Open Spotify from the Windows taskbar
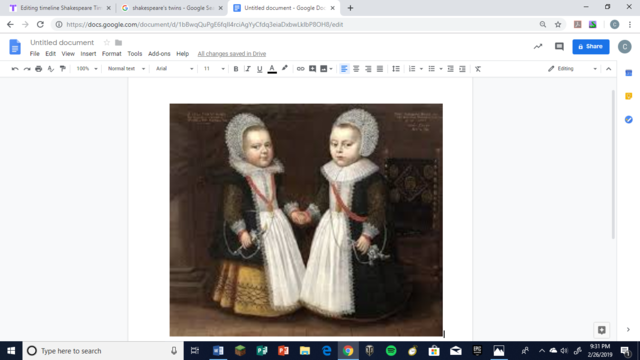The height and width of the screenshot is (360, 640). (x=391, y=351)
